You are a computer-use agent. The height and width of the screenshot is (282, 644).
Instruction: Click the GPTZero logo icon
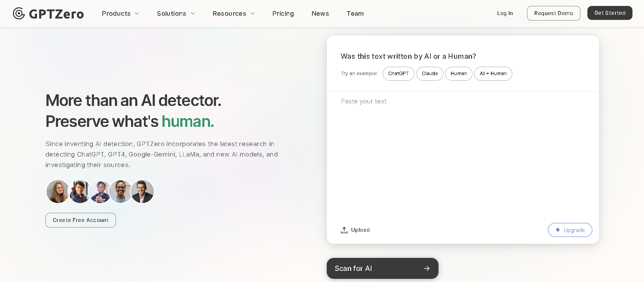(x=19, y=13)
